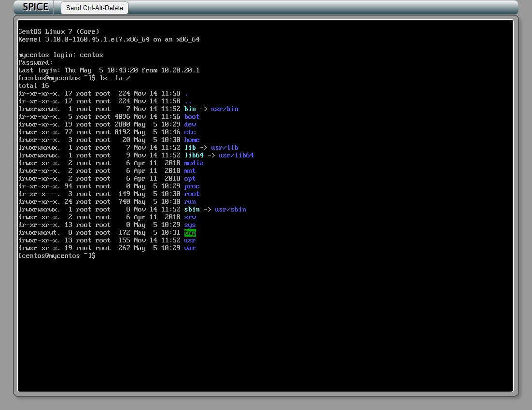Click 'CentOS Linux 7 (Core)' banner text
This screenshot has height=410, width=532.
tap(59, 31)
